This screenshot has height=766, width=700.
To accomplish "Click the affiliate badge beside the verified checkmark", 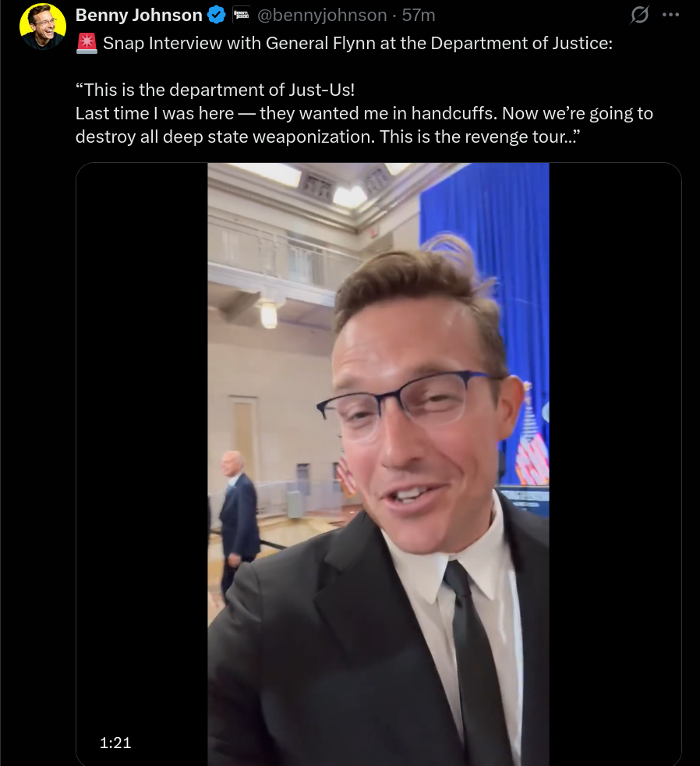I will click(x=241, y=15).
